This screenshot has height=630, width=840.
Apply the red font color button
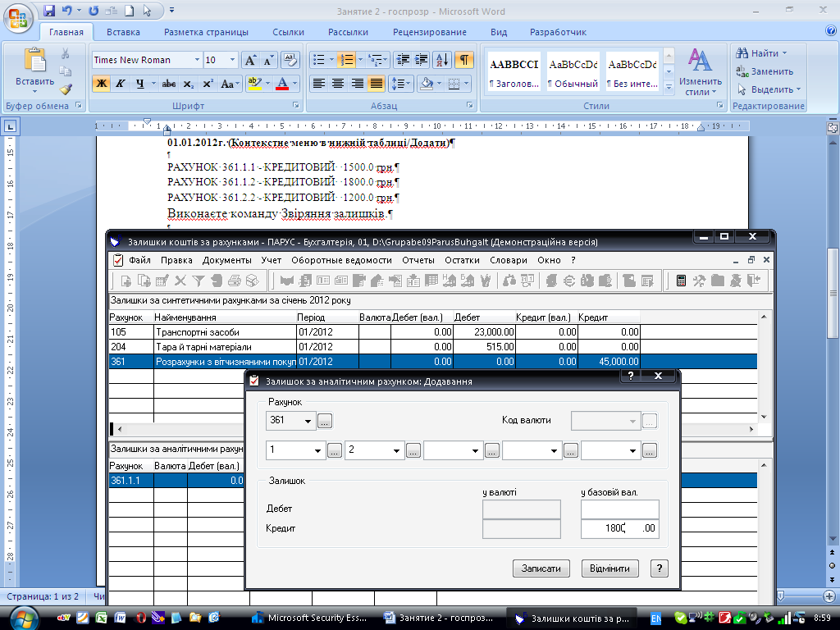pos(282,84)
